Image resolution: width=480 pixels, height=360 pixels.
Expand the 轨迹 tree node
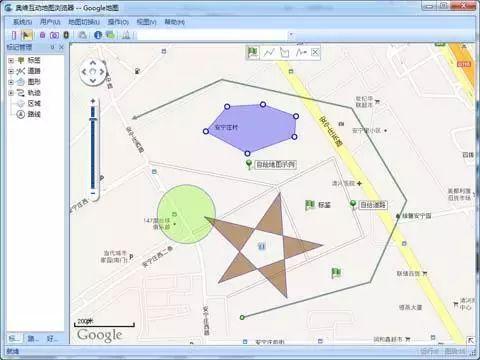pyautogui.click(x=11, y=93)
